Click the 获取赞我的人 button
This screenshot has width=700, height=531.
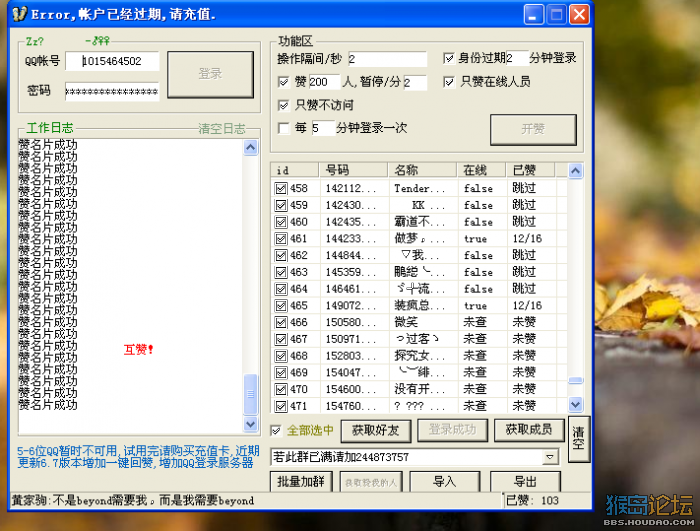(371, 482)
